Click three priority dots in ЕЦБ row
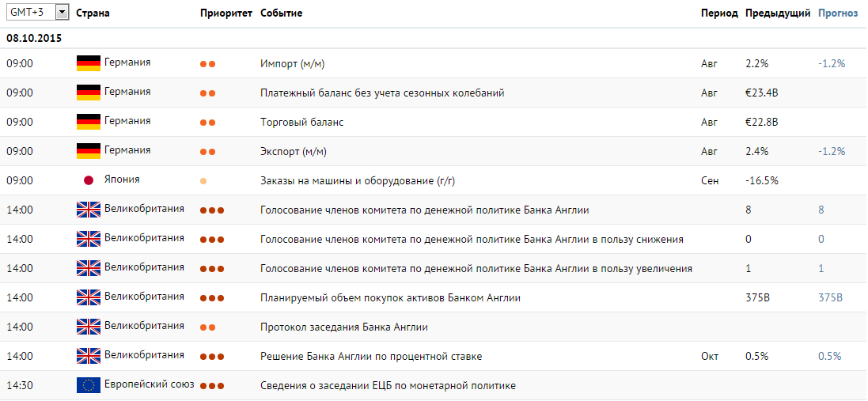The image size is (868, 401). (x=212, y=385)
